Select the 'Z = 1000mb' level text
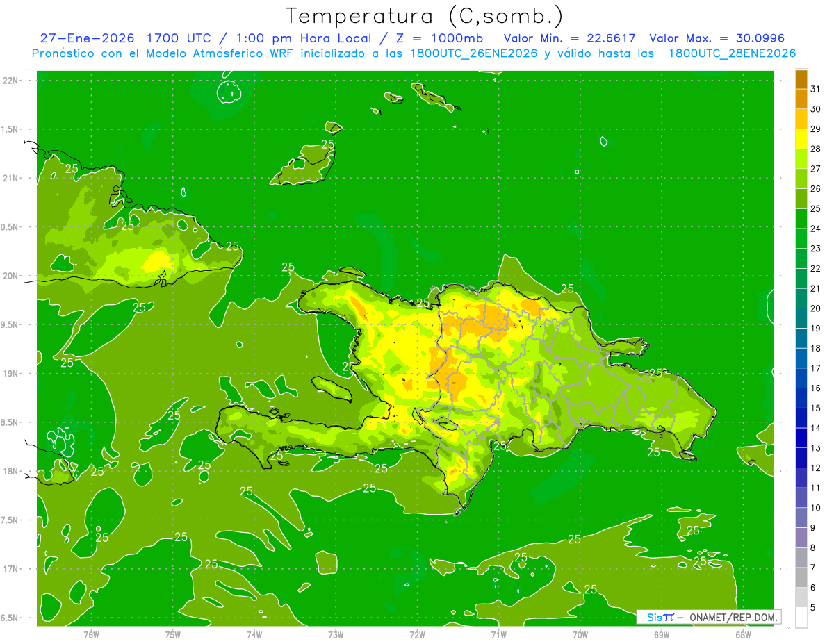 pos(439,39)
